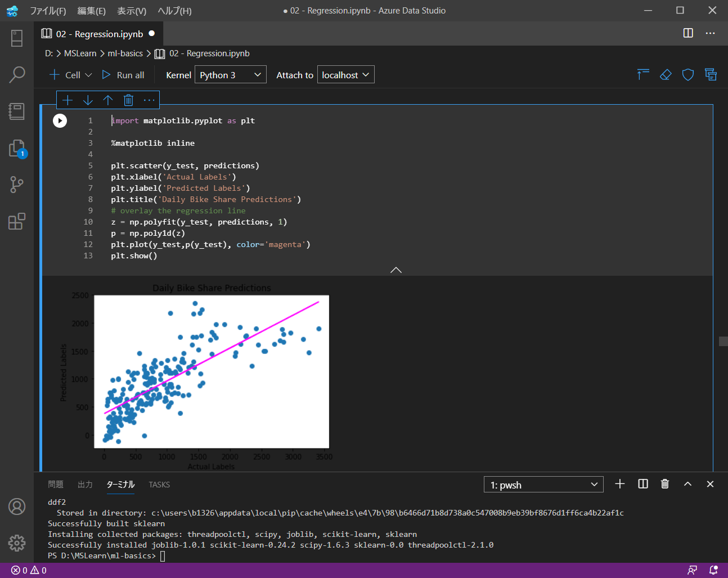The image size is (728, 578).
Task: Click the clear results eraser icon
Action: (666, 75)
